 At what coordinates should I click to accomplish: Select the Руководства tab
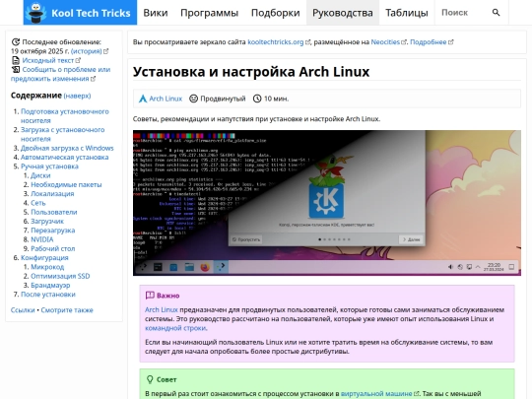pos(343,13)
